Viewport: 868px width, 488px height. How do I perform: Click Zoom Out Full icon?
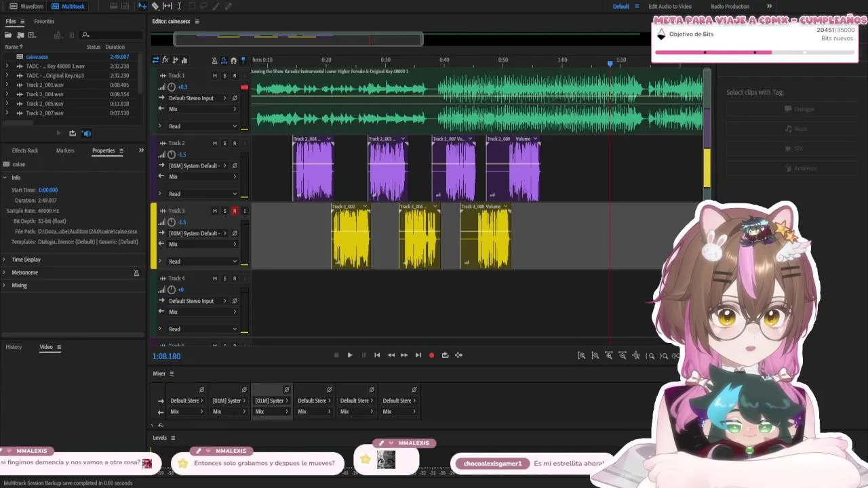pyautogui.click(x=636, y=355)
